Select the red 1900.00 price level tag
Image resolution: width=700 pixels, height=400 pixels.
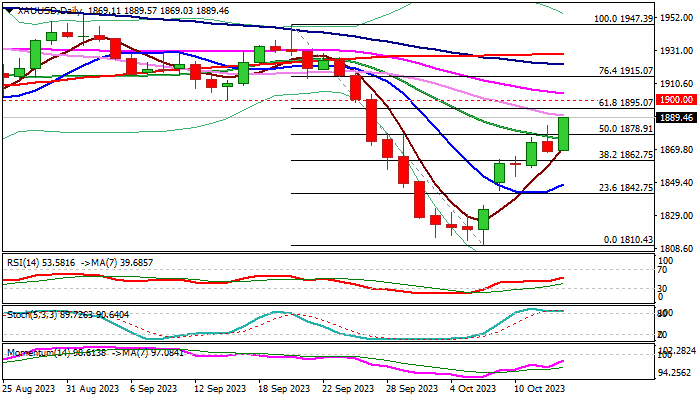(677, 101)
